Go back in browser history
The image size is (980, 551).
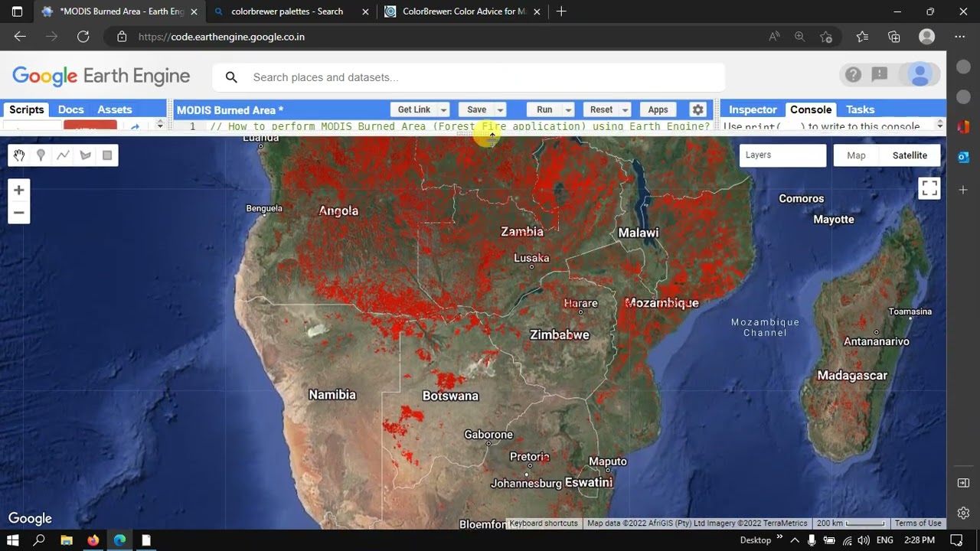point(20,36)
